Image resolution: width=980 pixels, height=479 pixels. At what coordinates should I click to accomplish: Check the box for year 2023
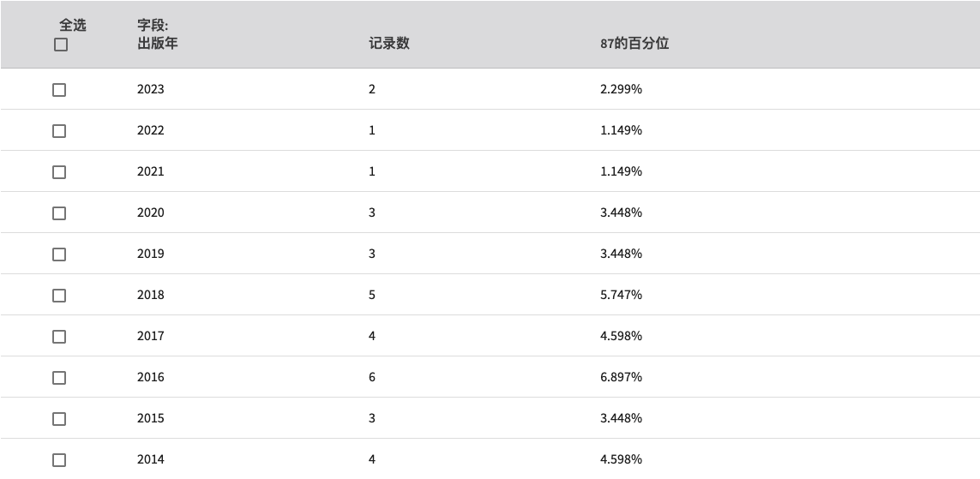(59, 90)
